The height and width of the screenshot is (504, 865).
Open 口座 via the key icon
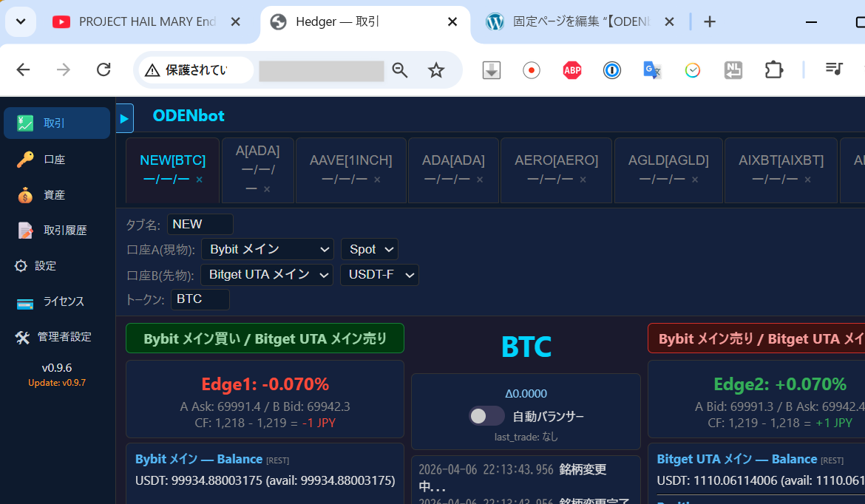[26, 160]
